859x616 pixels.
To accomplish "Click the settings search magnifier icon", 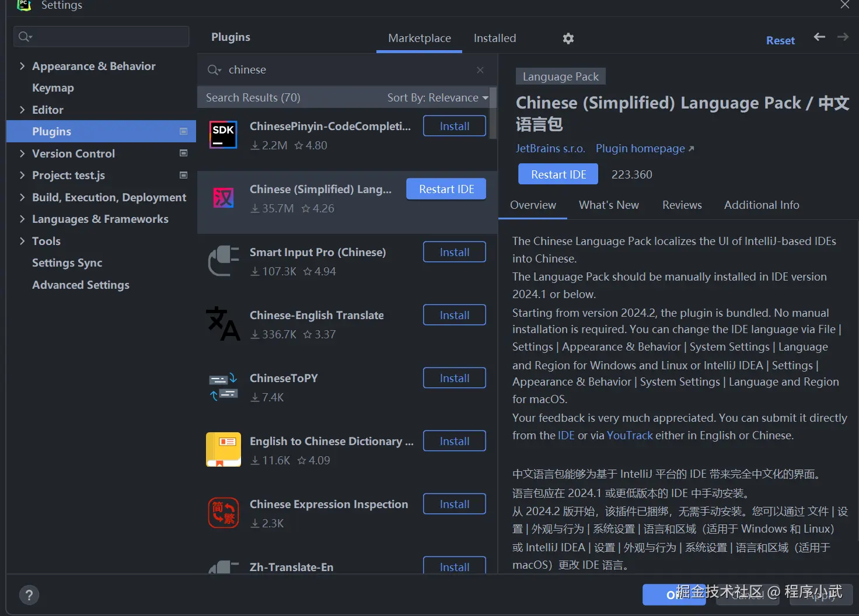I will (x=25, y=37).
